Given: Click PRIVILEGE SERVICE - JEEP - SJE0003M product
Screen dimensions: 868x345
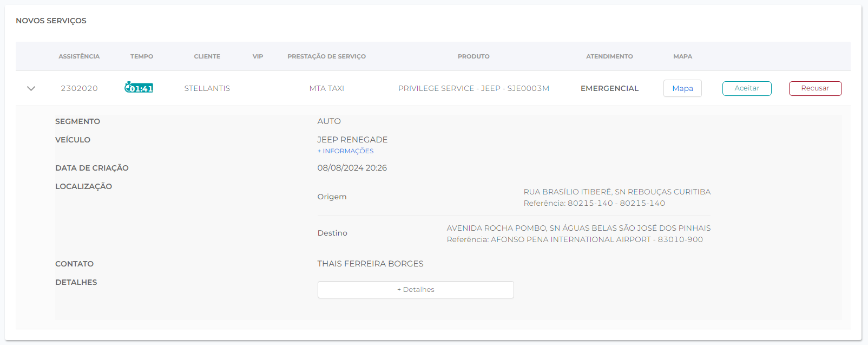Looking at the screenshot, I should pos(474,88).
